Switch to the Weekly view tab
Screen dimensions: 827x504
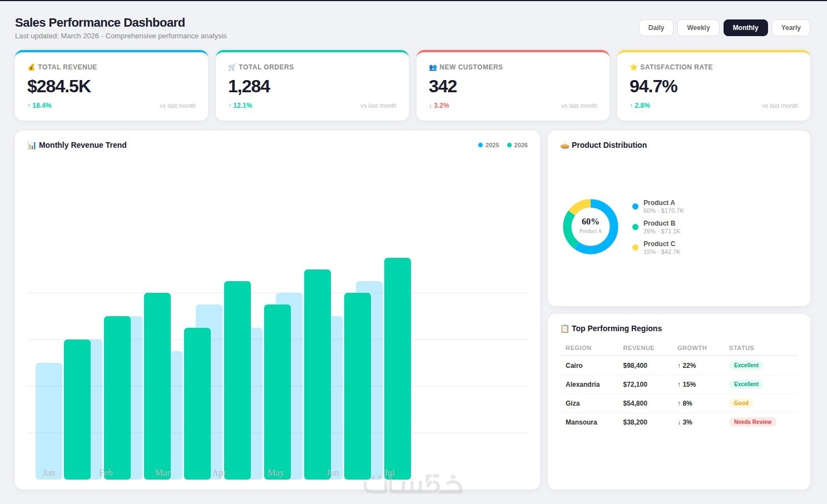click(698, 28)
